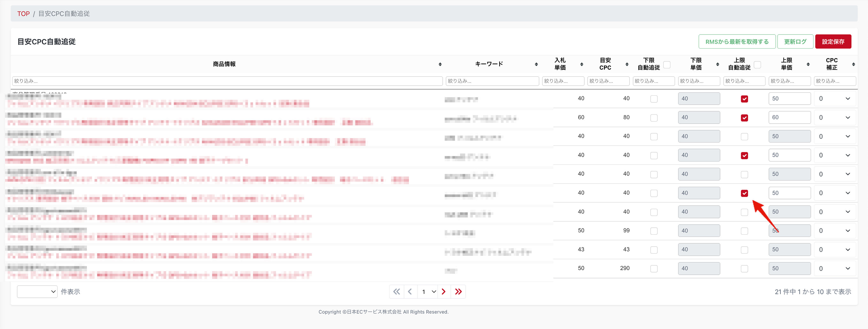Open the CPC補正 dropdown in first row
This screenshot has width=868, height=329.
click(835, 99)
